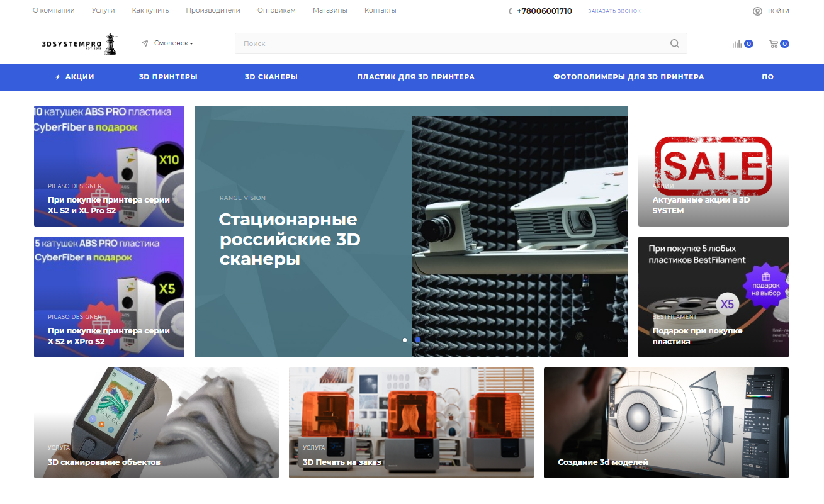Select the second slider dot
Viewport: 824px width, 504px height.
click(417, 340)
